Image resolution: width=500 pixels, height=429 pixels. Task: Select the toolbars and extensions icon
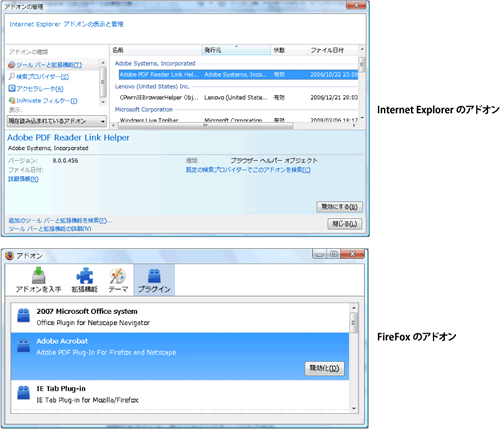pyautogui.click(x=12, y=65)
